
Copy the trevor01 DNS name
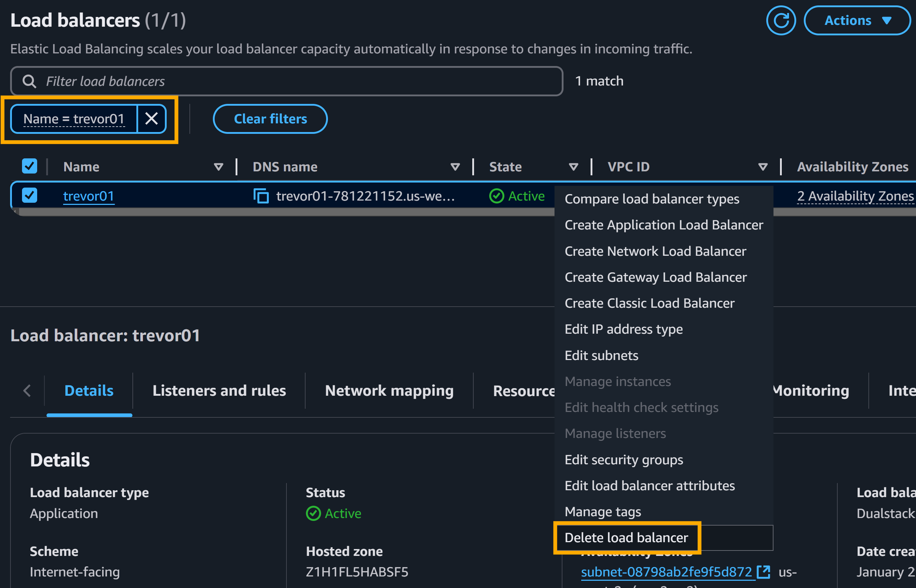point(261,196)
